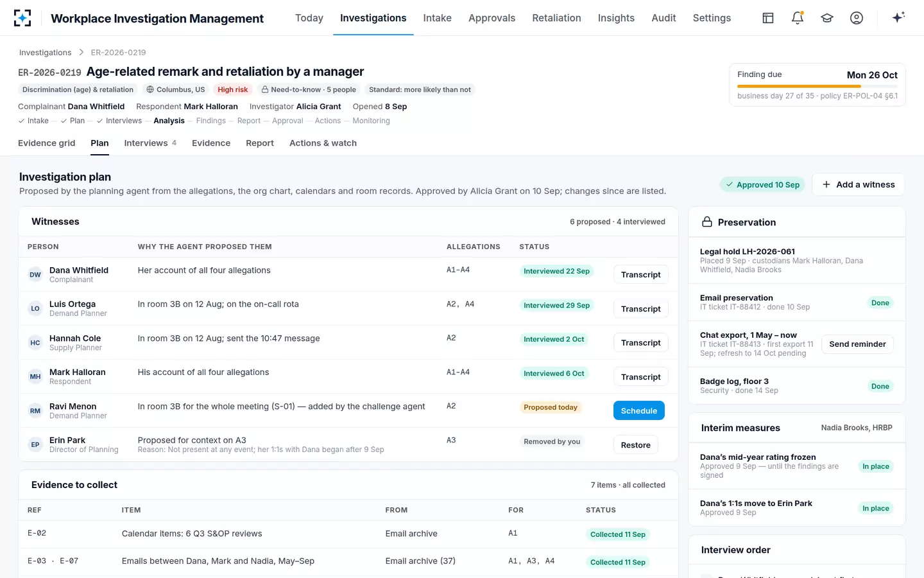Click the breadcrumb chevron icon
The image size is (924, 578).
pos(81,52)
